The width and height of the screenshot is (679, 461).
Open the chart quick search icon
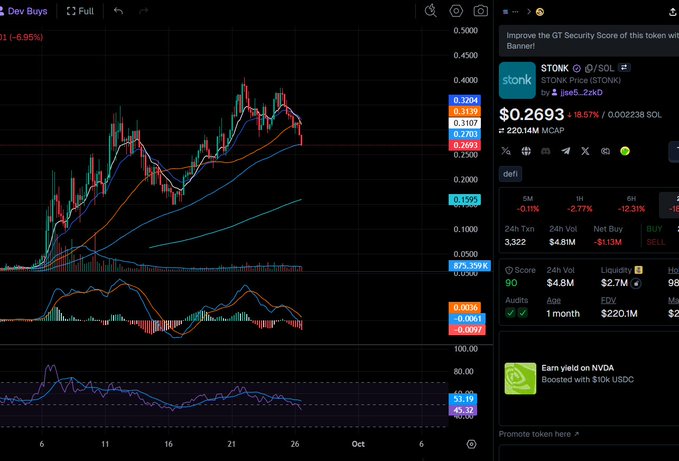430,10
